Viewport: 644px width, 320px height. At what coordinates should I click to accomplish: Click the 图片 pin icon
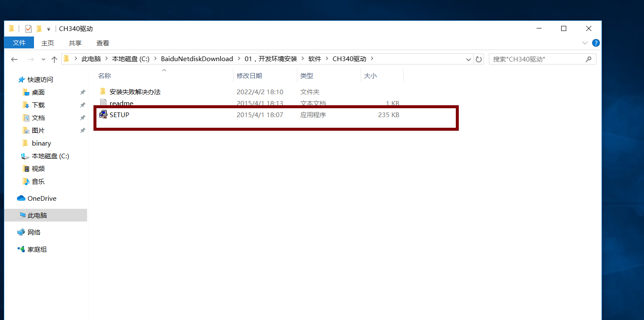82,131
